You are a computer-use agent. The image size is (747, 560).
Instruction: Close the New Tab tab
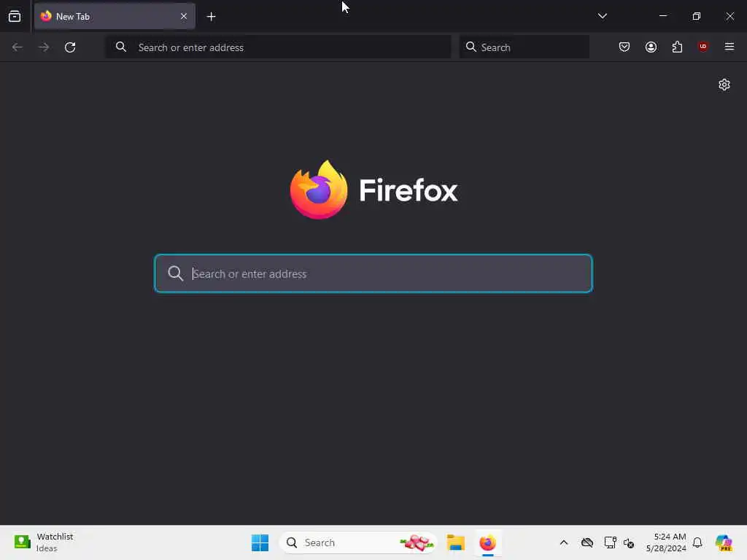(184, 16)
